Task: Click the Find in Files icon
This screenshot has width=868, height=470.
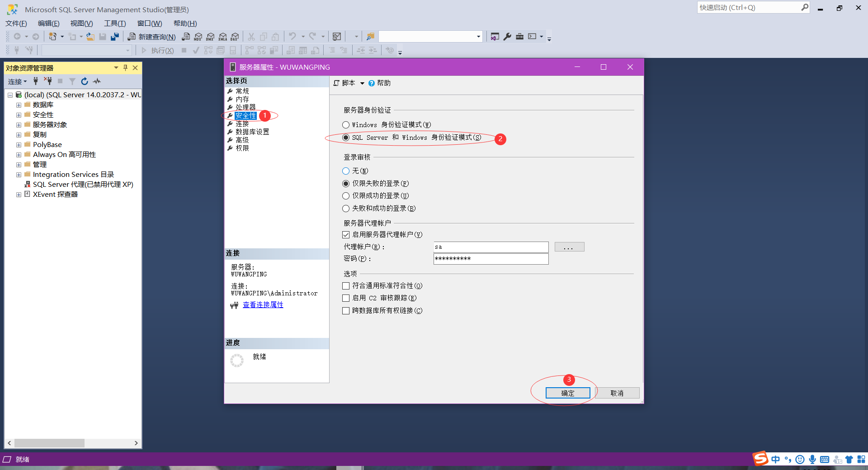Action: pos(371,37)
